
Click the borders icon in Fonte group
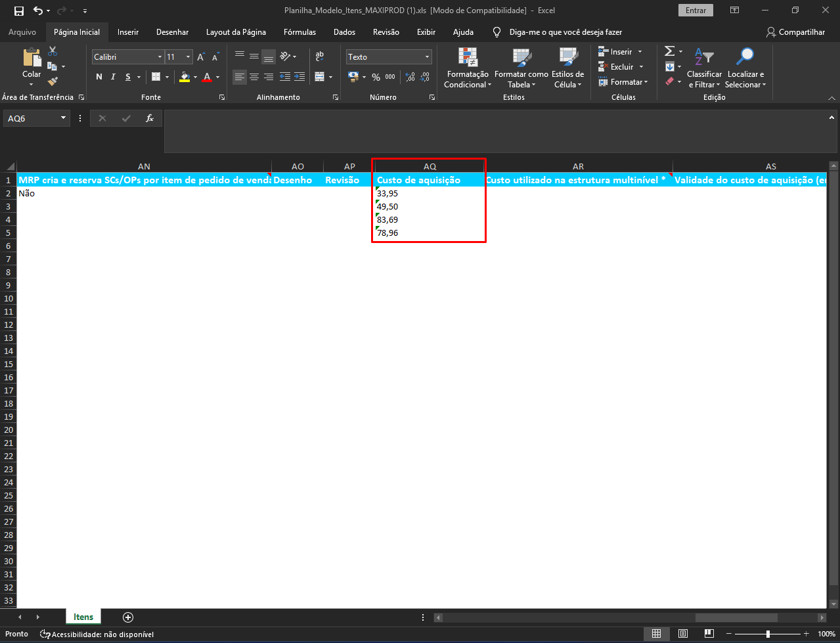pos(156,77)
